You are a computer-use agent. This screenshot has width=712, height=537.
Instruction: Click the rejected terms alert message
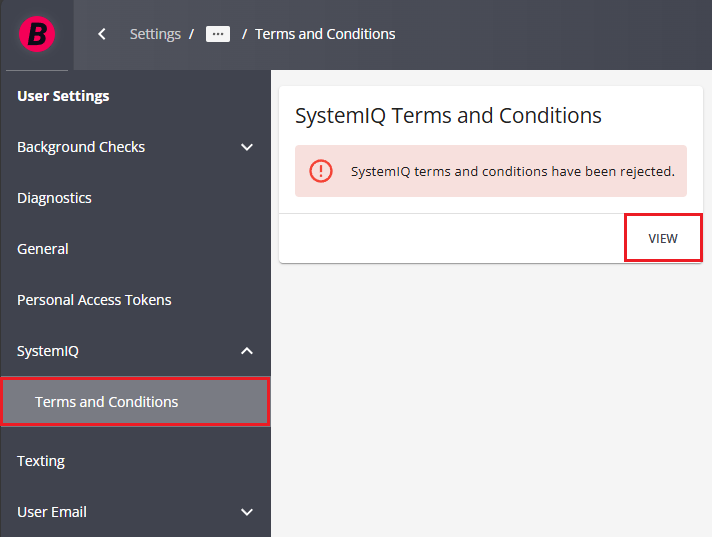point(512,171)
